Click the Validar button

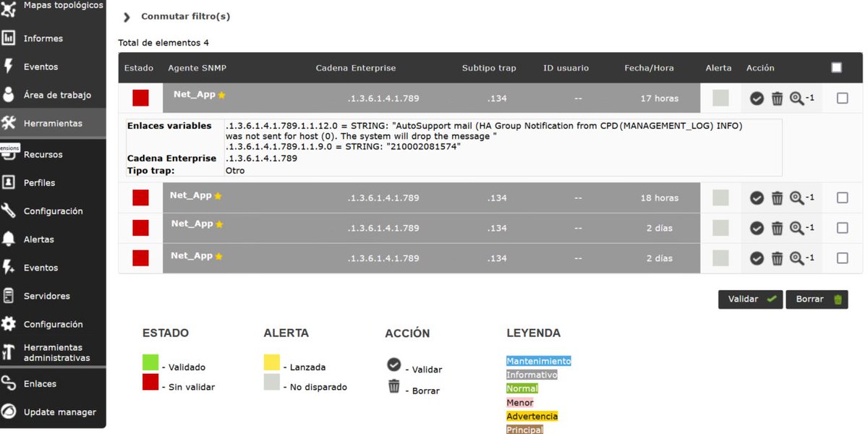750,299
